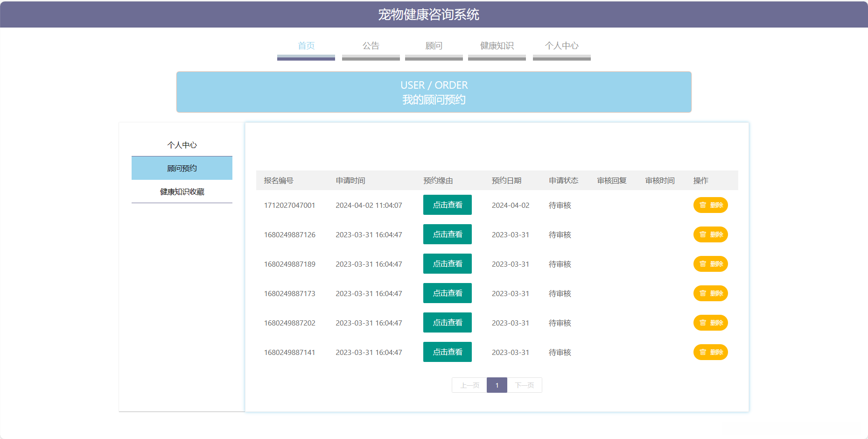Image resolution: width=868 pixels, height=439 pixels.
Task: Click 待审核 status in row 1712027047001
Action: 560,205
